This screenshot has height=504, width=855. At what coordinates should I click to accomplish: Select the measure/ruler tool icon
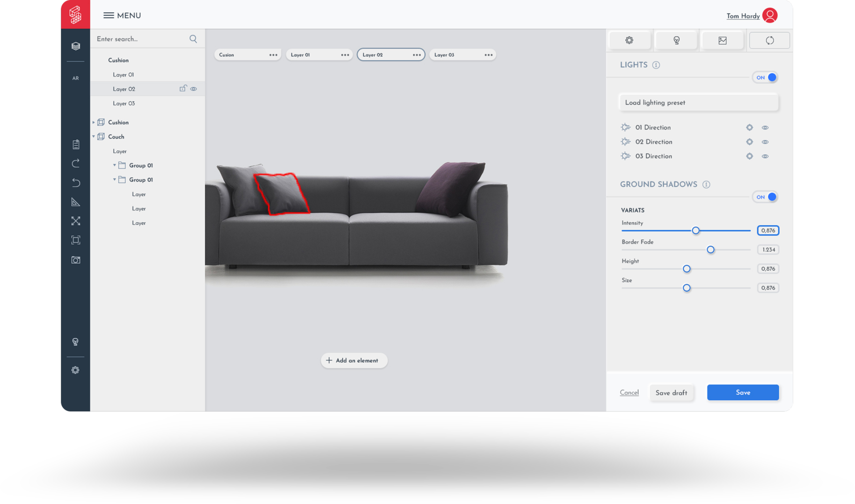click(x=76, y=202)
